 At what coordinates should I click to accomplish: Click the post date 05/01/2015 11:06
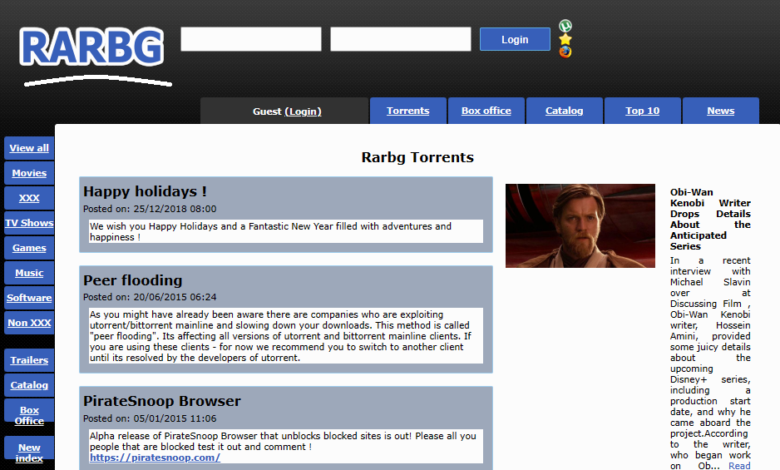click(x=175, y=418)
